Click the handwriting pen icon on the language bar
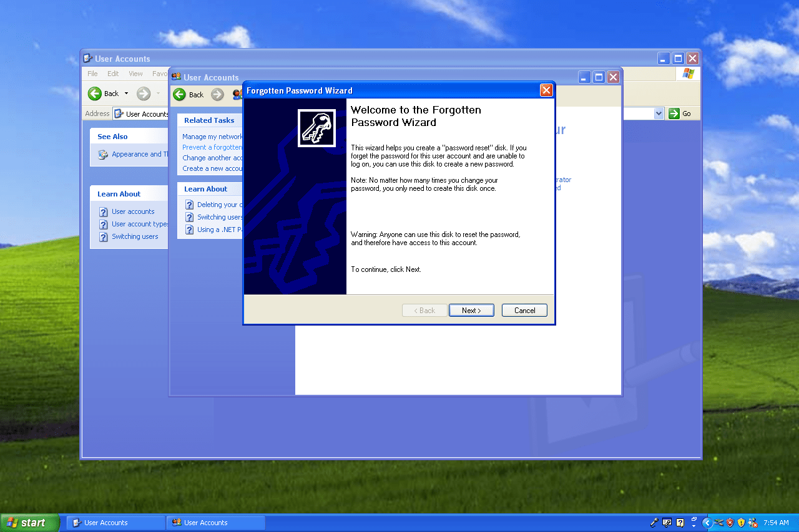Screen dimensions: 799x532 point(666,523)
